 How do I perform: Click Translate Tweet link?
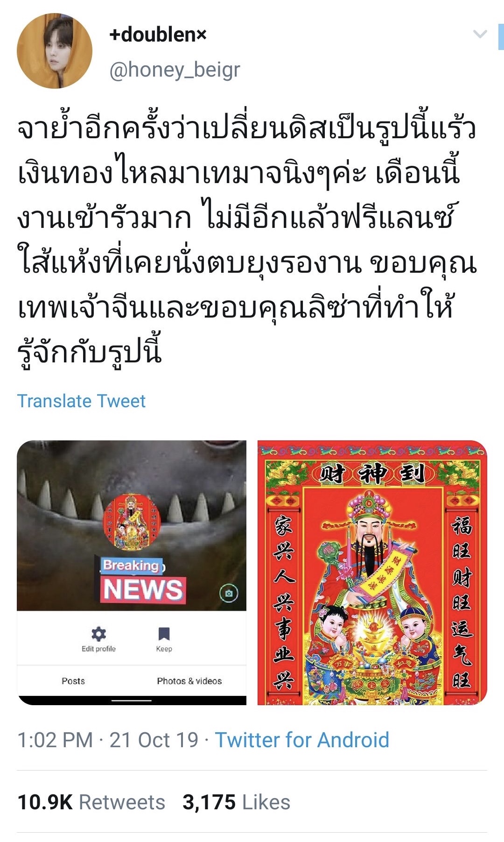click(81, 401)
